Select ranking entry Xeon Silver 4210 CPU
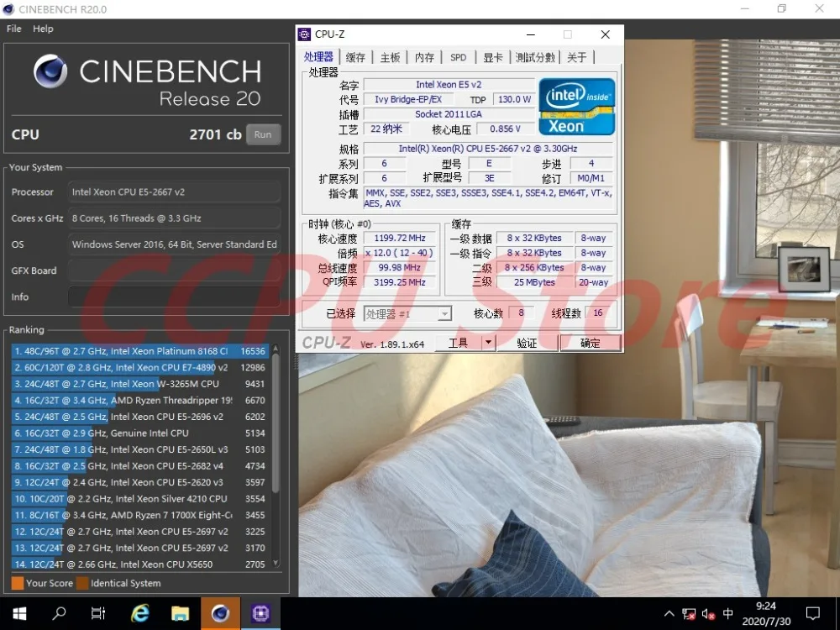 (139, 499)
